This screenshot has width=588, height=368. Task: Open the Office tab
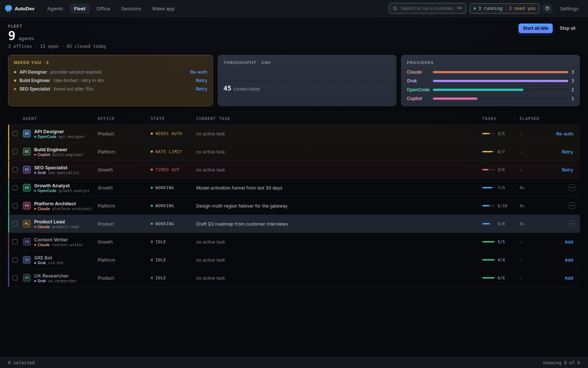coord(103,8)
